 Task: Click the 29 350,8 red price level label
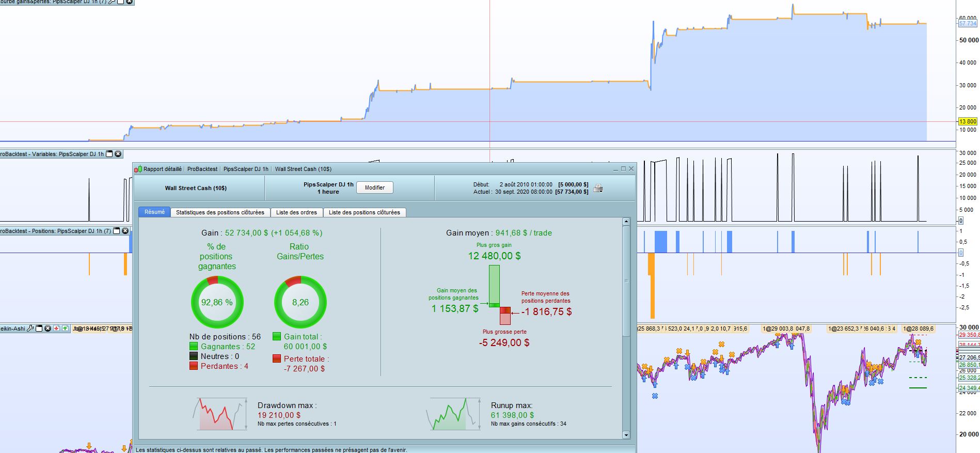[969, 335]
